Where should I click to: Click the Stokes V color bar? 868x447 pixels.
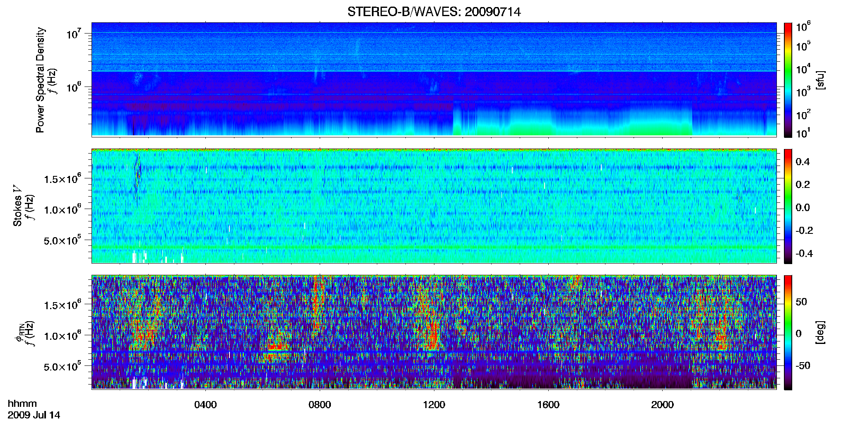(x=788, y=206)
